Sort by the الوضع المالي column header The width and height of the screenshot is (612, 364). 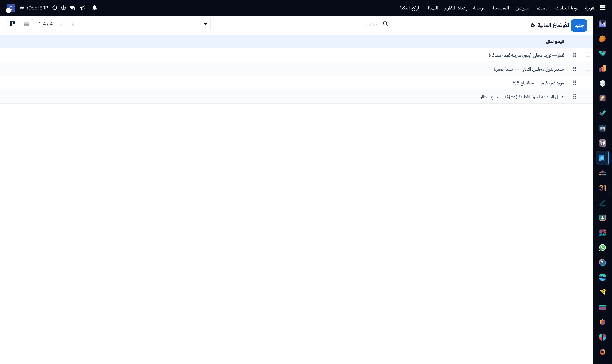coord(555,42)
